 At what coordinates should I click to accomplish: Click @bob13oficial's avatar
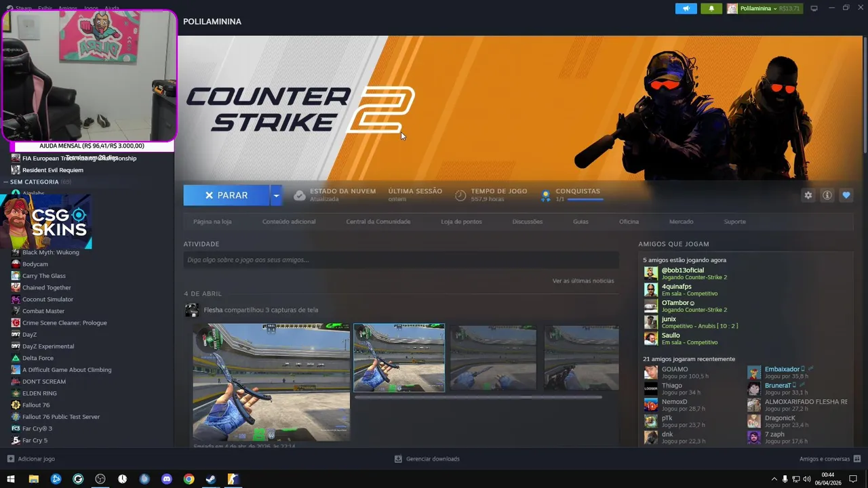(x=651, y=273)
